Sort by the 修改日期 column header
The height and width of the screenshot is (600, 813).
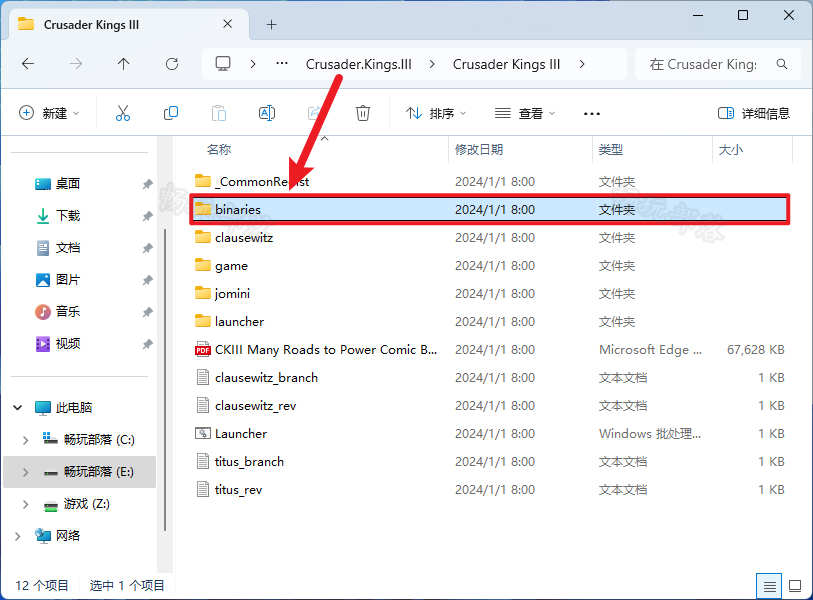(479, 150)
